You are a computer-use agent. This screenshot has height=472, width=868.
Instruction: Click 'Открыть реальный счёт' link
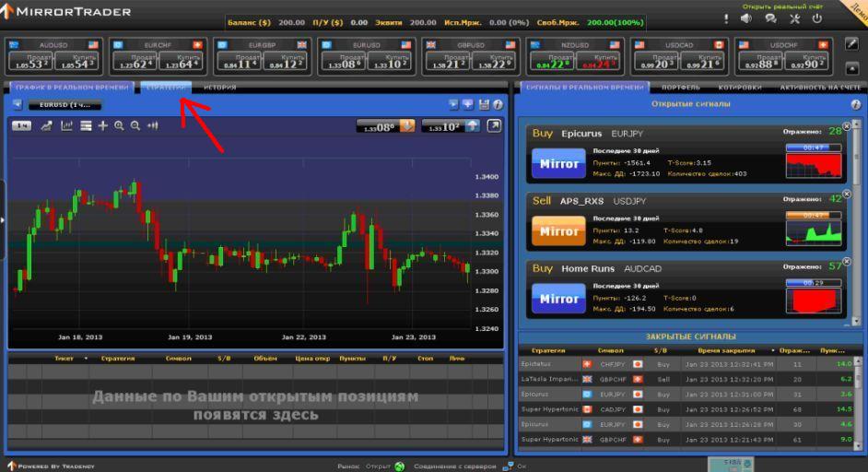(x=782, y=6)
